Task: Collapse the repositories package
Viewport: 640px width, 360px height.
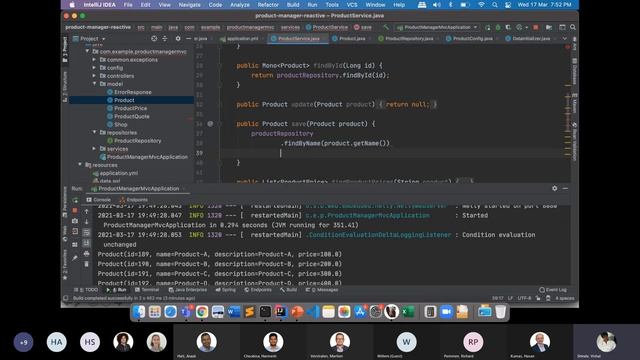Action: tap(94, 132)
